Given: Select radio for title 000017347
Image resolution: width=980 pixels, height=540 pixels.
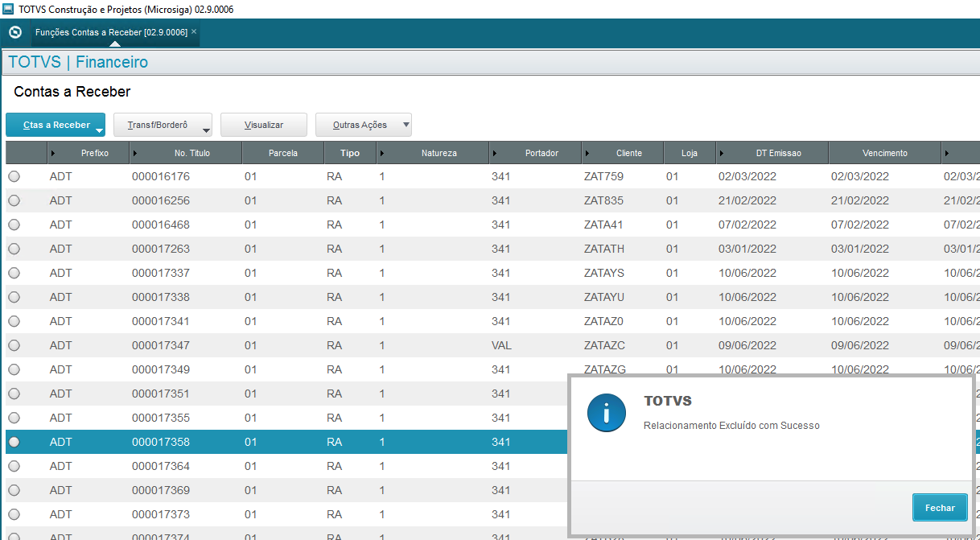Looking at the screenshot, I should coord(14,345).
